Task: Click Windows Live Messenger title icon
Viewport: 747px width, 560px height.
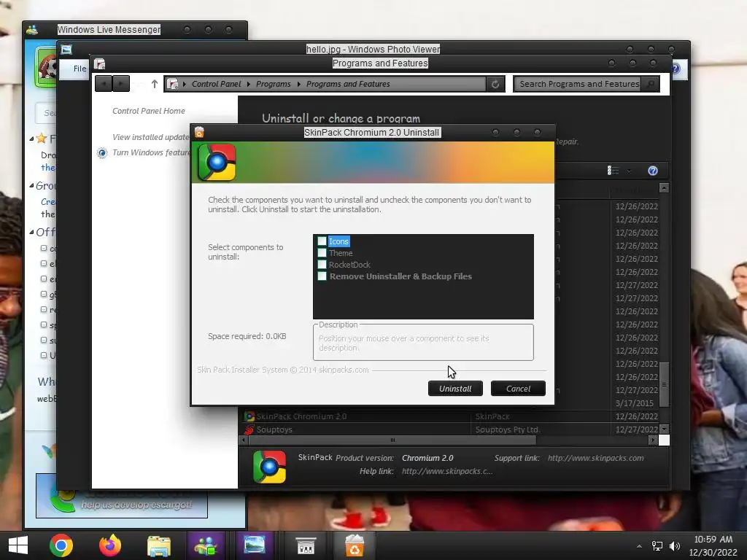Action: pyautogui.click(x=32, y=29)
